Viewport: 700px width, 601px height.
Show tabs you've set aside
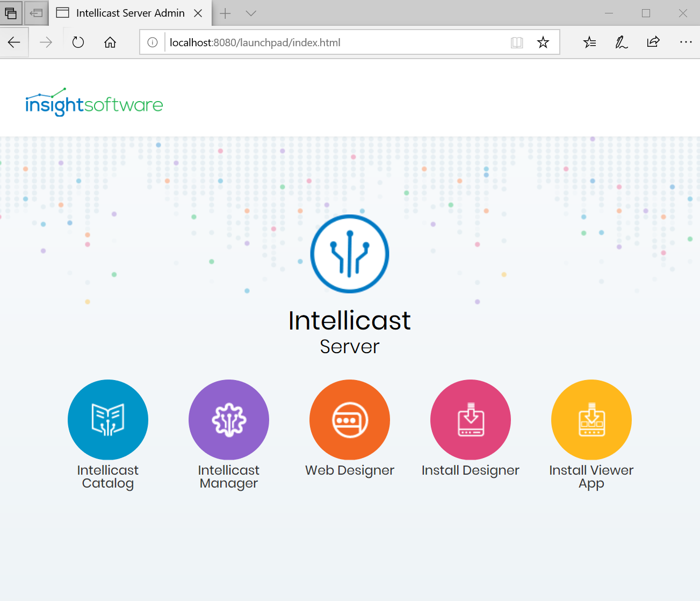(x=11, y=13)
